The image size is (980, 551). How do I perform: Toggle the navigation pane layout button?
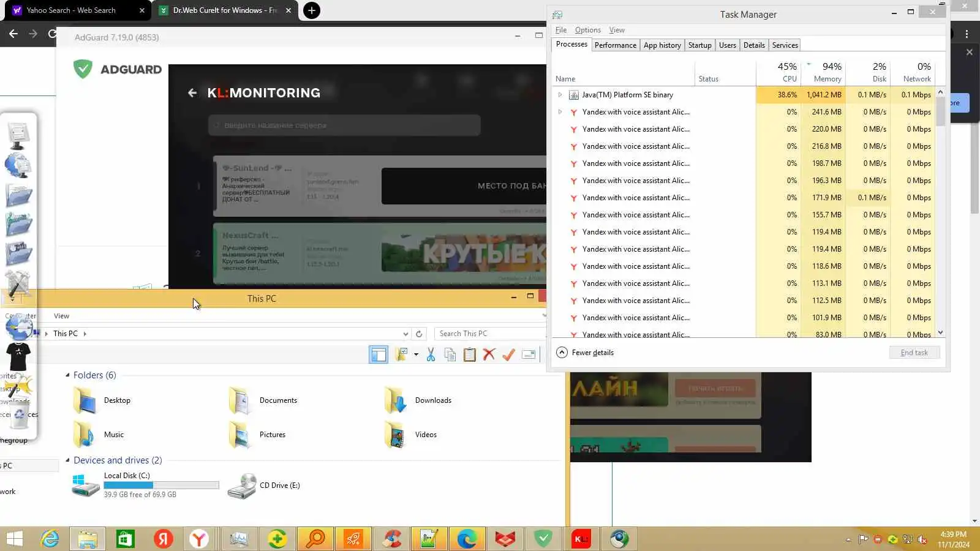pyautogui.click(x=379, y=354)
